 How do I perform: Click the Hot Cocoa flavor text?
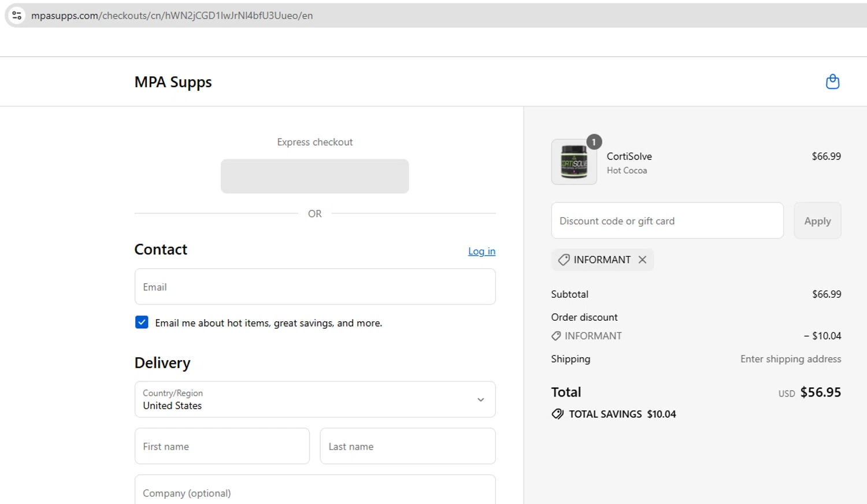[x=627, y=171]
